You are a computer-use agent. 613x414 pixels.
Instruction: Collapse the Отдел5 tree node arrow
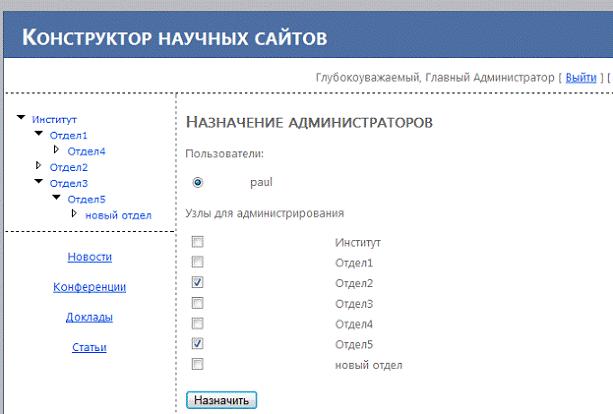coord(57,199)
